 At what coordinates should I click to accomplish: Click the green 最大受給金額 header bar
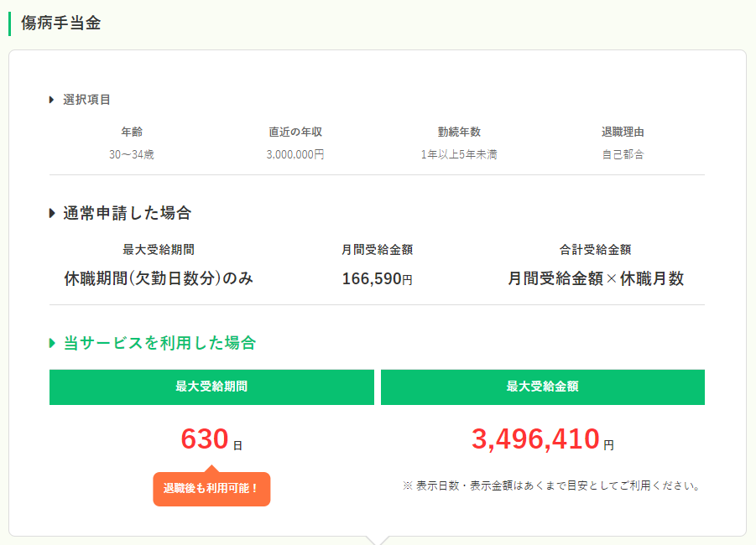[x=543, y=387]
